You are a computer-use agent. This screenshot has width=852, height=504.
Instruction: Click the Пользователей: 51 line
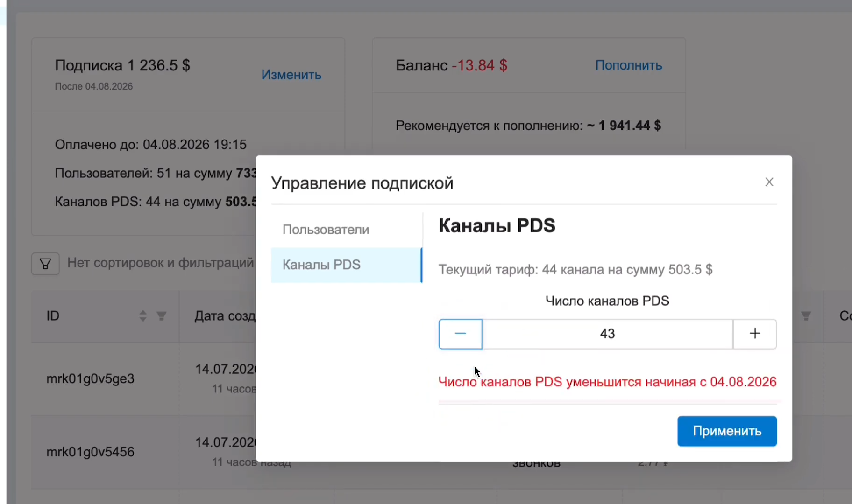(x=156, y=173)
